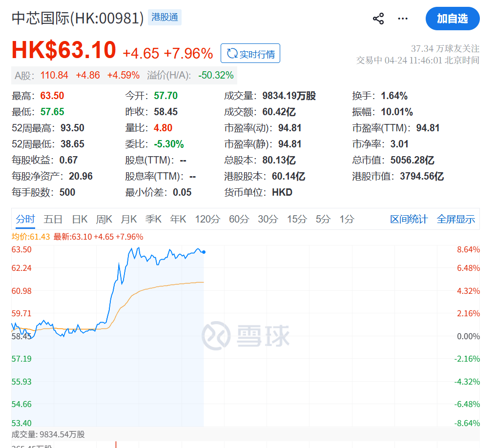Click the share icon
The height and width of the screenshot is (448, 495).
click(378, 19)
